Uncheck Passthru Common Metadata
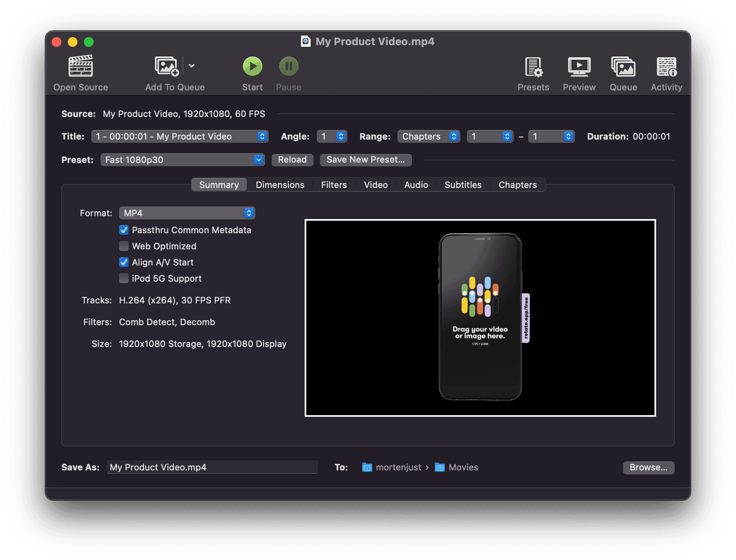Image resolution: width=736 pixels, height=560 pixels. (x=123, y=230)
